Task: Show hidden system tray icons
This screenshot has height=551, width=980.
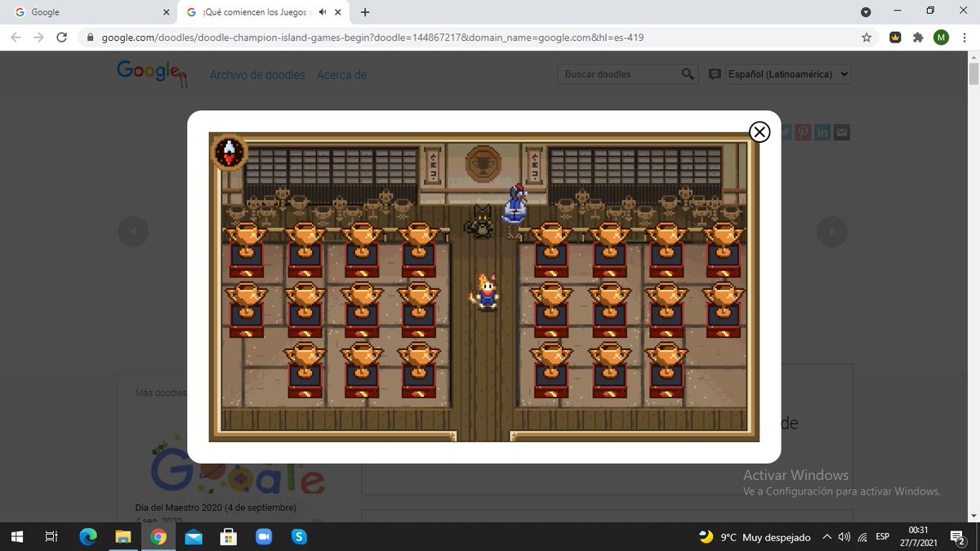Action: (x=826, y=537)
